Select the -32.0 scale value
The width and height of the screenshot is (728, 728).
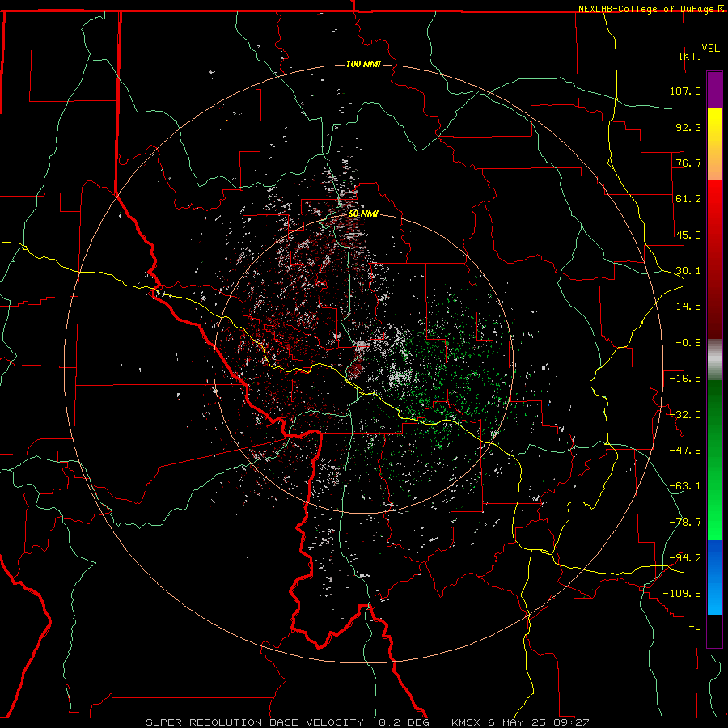685,415
